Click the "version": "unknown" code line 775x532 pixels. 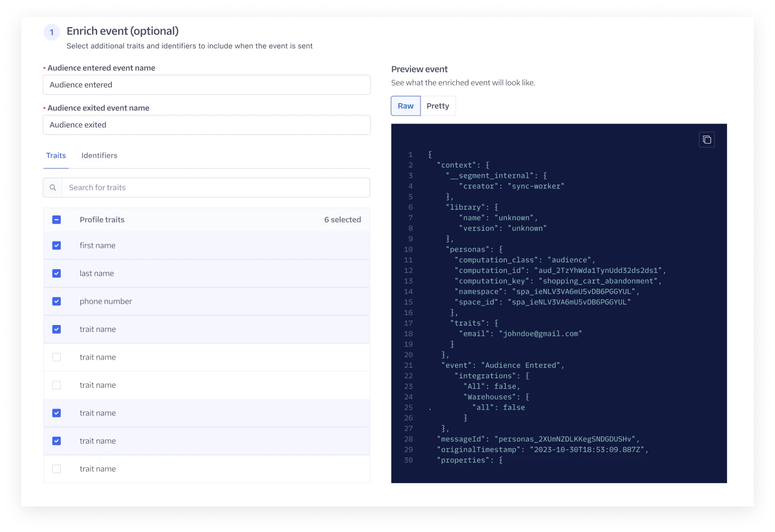coord(502,228)
